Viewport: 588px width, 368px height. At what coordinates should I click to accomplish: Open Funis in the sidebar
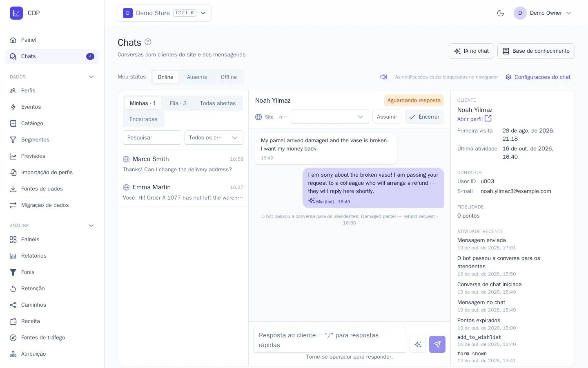point(52,272)
